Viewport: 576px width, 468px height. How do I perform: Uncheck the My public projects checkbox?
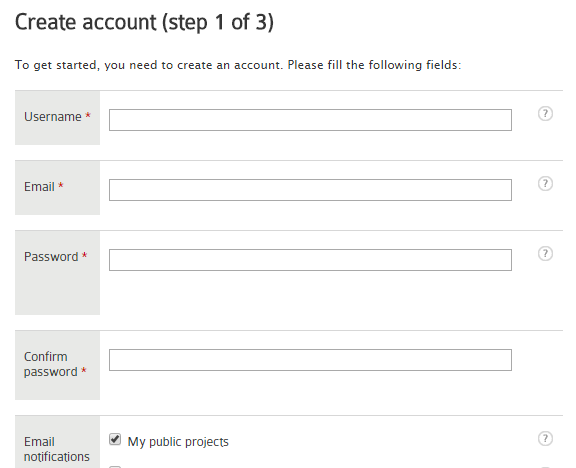115,439
